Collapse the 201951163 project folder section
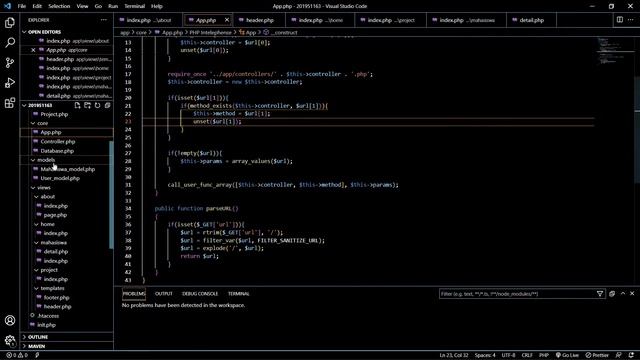 point(24,105)
